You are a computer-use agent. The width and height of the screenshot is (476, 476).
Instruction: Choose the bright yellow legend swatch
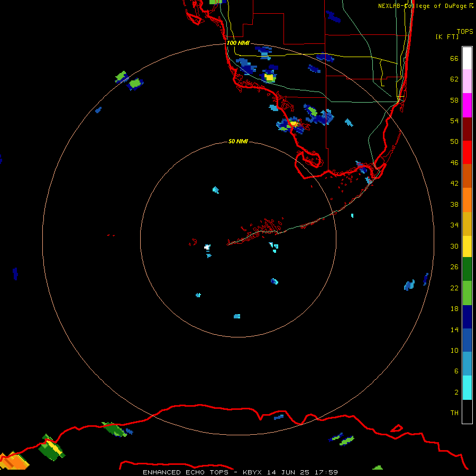pyautogui.click(x=467, y=246)
